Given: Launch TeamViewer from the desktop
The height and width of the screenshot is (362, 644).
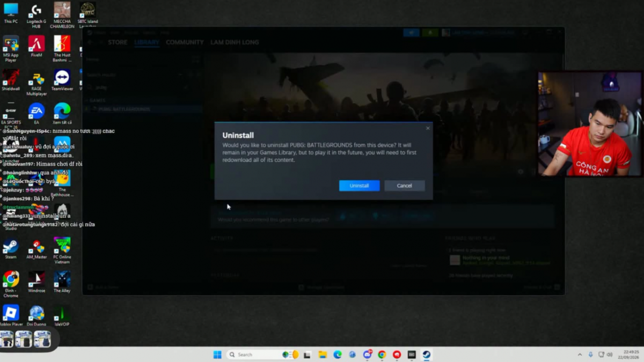Looking at the screenshot, I should coord(62,80).
